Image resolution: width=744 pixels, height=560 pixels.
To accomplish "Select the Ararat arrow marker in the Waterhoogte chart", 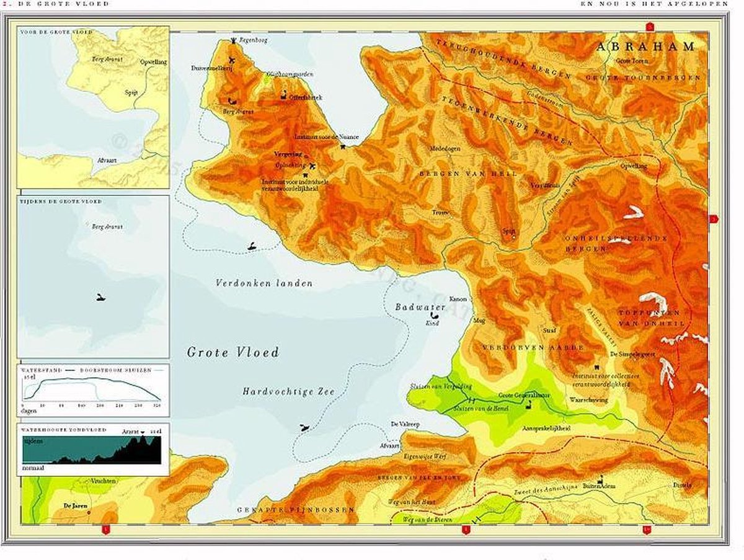I will [x=142, y=431].
